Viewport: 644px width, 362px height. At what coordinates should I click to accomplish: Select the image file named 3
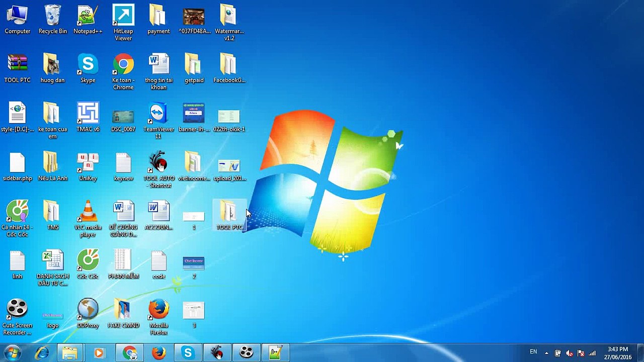click(x=194, y=315)
